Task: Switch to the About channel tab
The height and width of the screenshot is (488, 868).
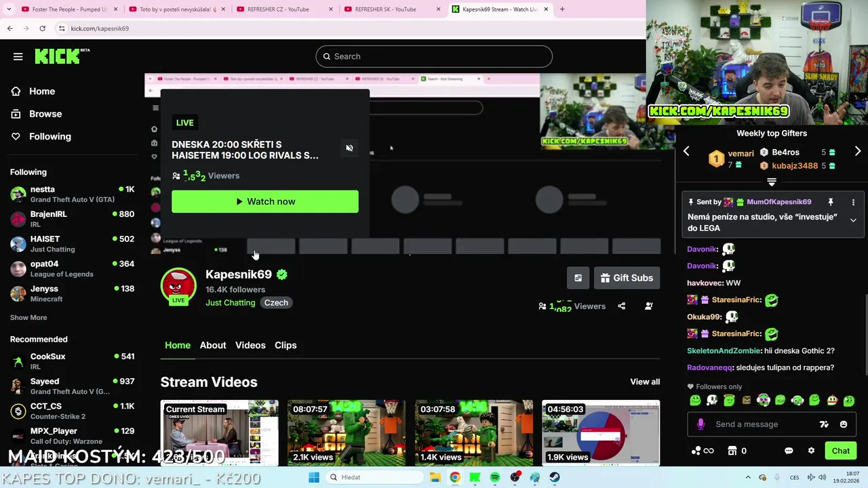Action: 213,345
